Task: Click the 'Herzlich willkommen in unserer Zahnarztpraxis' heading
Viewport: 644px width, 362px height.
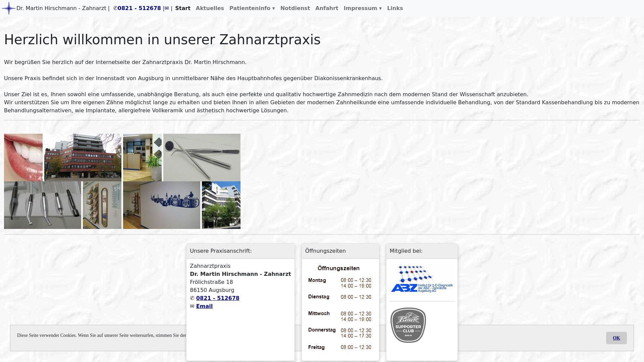Action: coord(162,40)
